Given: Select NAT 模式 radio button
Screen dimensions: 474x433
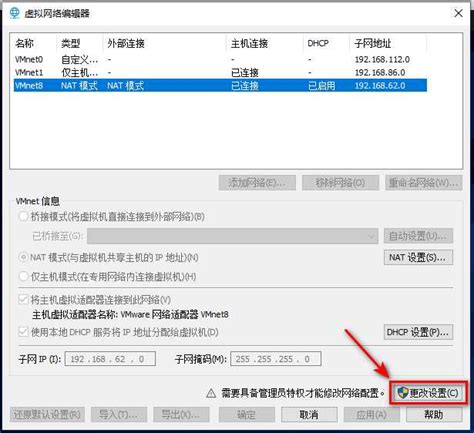Looking at the screenshot, I should pyautogui.click(x=23, y=257).
